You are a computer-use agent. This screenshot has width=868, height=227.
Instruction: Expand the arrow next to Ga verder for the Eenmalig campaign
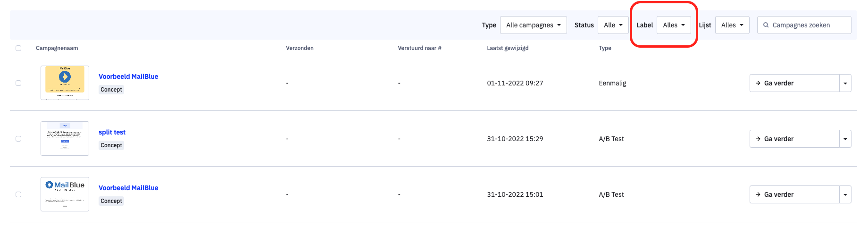coord(845,83)
